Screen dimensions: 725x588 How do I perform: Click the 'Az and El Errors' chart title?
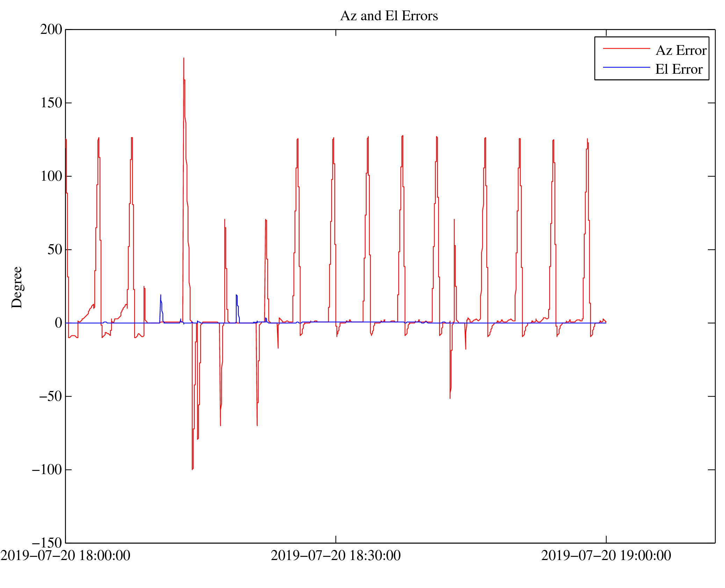[389, 16]
